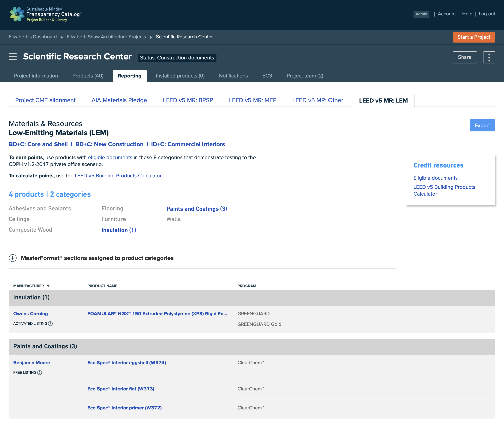The image size is (504, 425).
Task: Open Eco Spec Interior eggshell (W374)
Action: click(x=127, y=363)
